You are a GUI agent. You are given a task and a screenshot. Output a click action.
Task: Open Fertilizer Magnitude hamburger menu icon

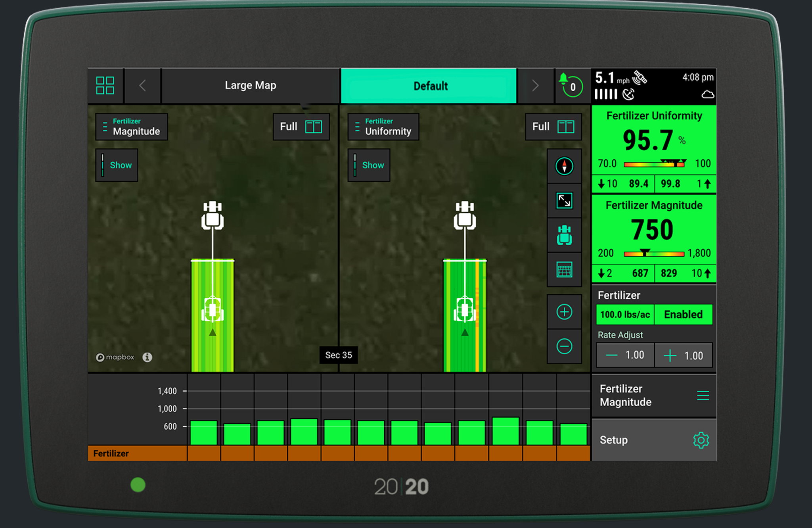(703, 396)
